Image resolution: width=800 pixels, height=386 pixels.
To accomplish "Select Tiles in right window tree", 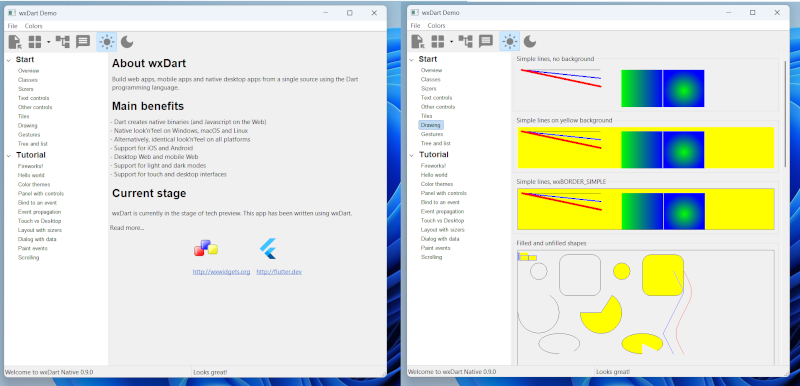I will click(427, 116).
